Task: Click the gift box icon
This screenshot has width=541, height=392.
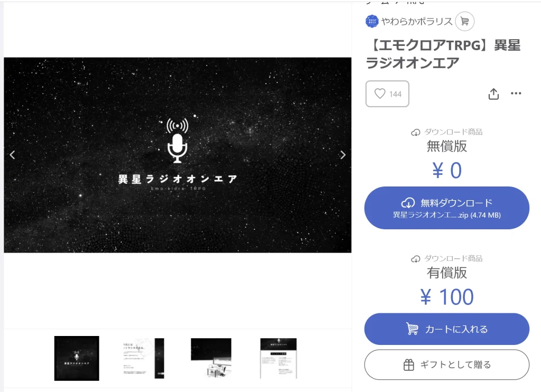Action: 409,365
